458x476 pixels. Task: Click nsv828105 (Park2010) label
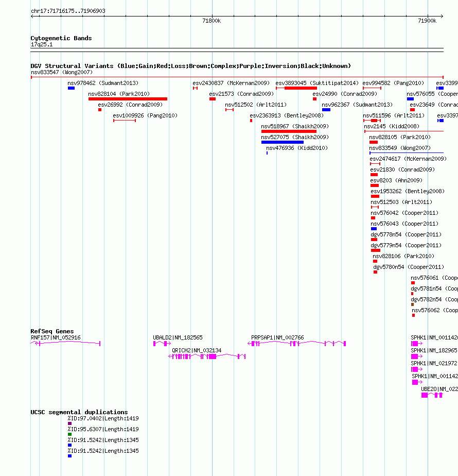coord(400,137)
